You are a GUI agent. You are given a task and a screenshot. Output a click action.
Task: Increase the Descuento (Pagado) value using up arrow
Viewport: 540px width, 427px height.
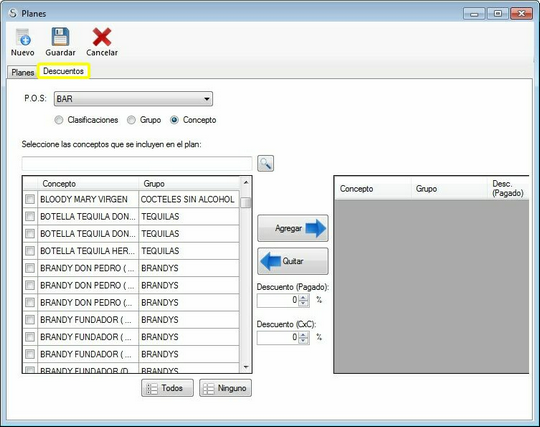click(x=303, y=297)
